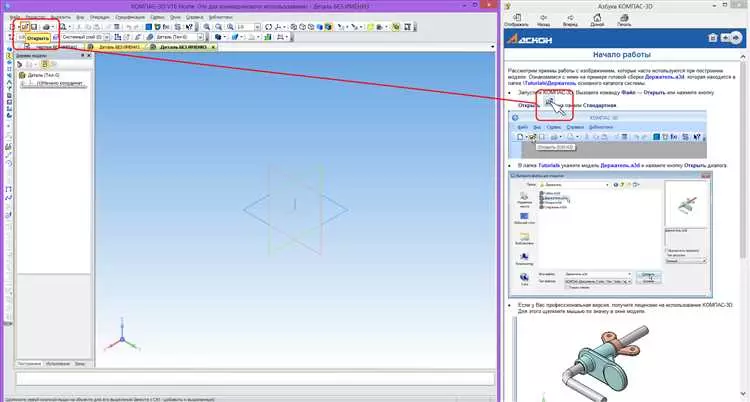Open the Системный слой layer combo box

tap(86, 37)
